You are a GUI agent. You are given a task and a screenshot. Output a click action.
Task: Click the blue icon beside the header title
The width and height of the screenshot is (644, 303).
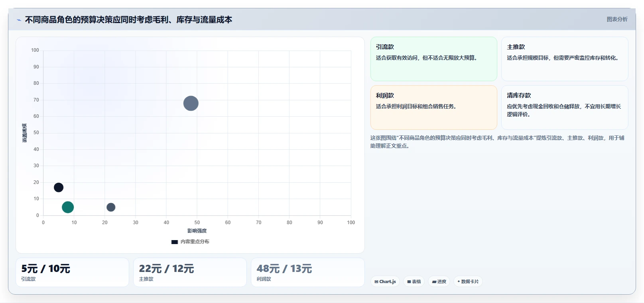[x=19, y=20]
